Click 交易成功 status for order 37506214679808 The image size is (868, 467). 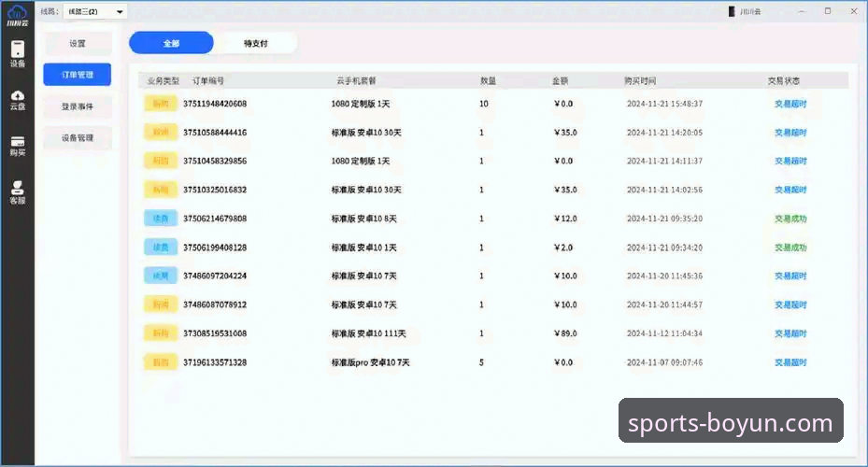[790, 219]
